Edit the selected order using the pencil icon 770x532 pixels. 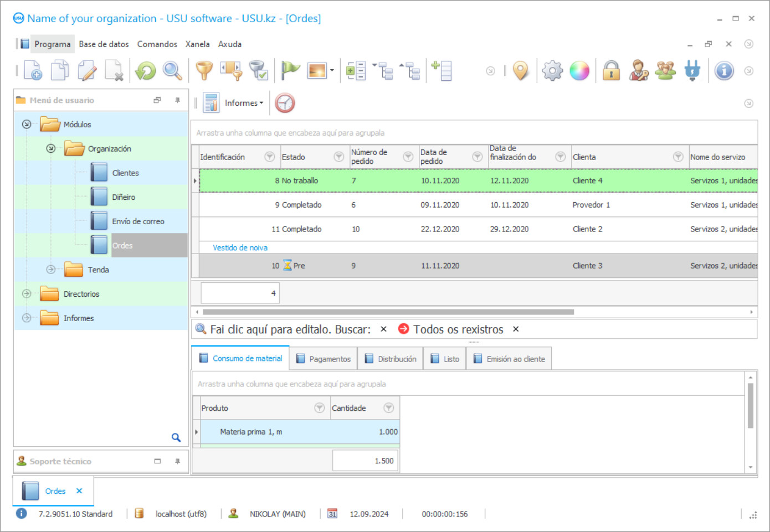(x=87, y=70)
